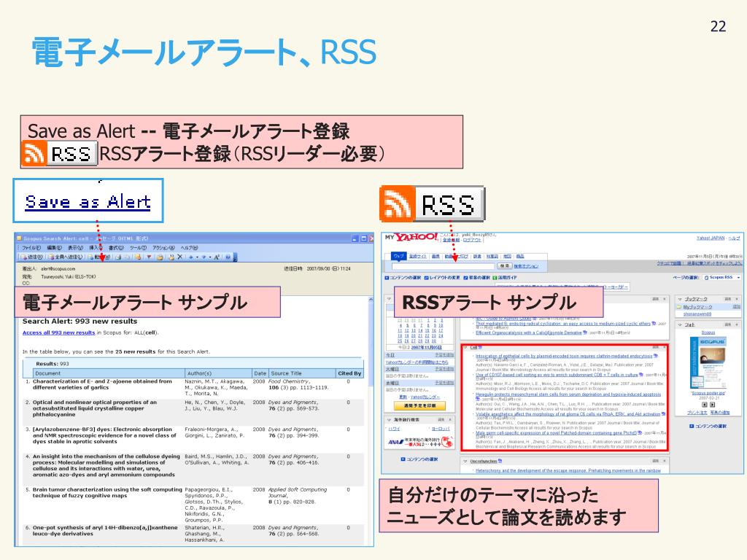Open ツール menu in email window
Viewport: 747px width, 560px height.
pyautogui.click(x=138, y=248)
